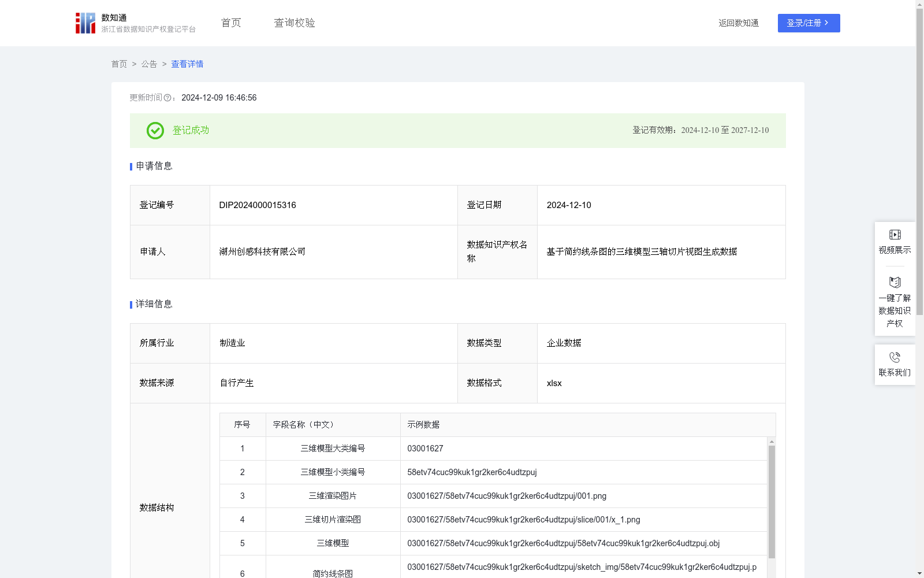Click the 自行产生 data source value

pos(237,383)
